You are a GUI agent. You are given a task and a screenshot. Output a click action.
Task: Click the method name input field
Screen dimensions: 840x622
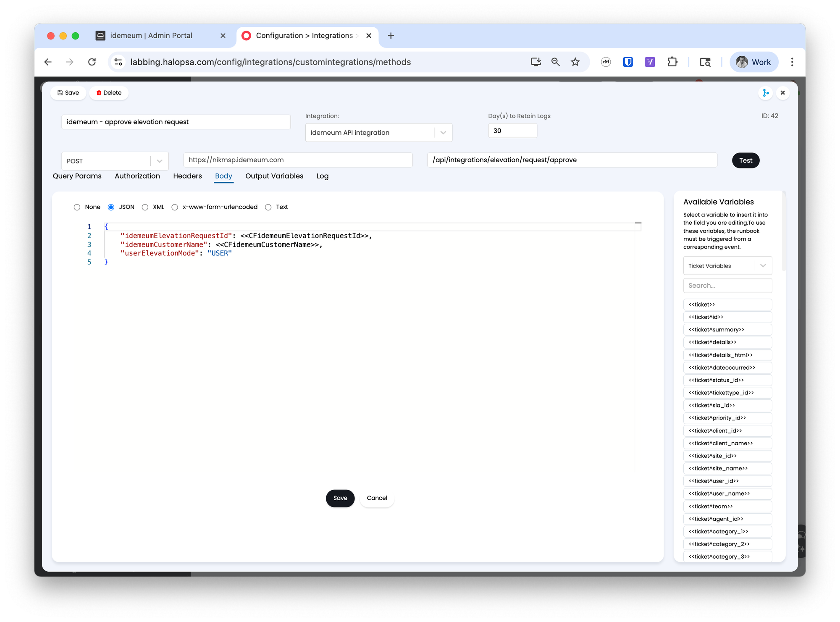click(176, 122)
